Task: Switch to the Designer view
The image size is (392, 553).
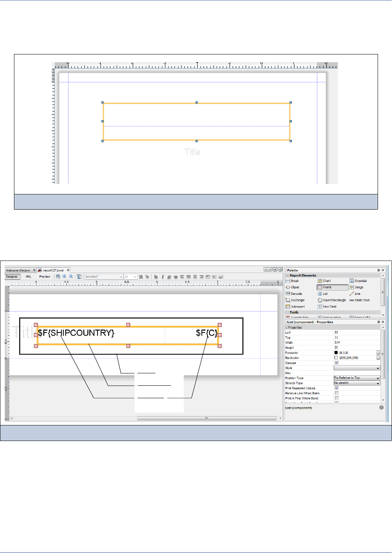Action: coord(12,276)
